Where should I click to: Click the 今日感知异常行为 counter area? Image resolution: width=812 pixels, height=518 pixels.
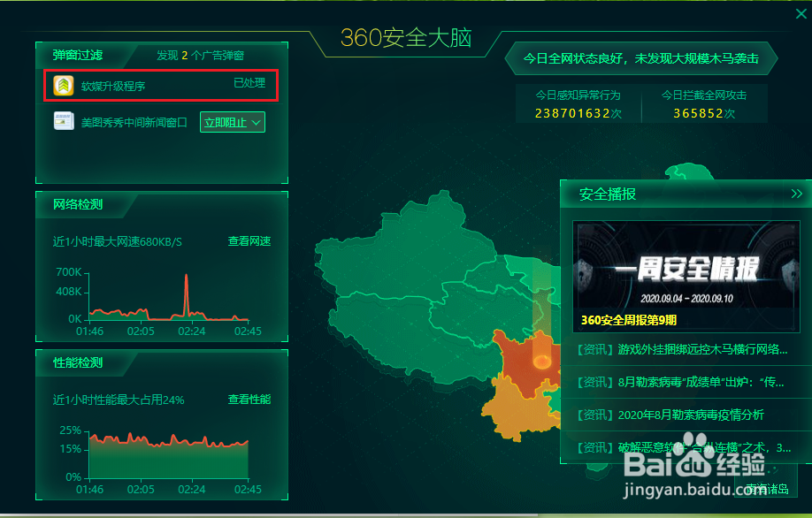coord(579,104)
